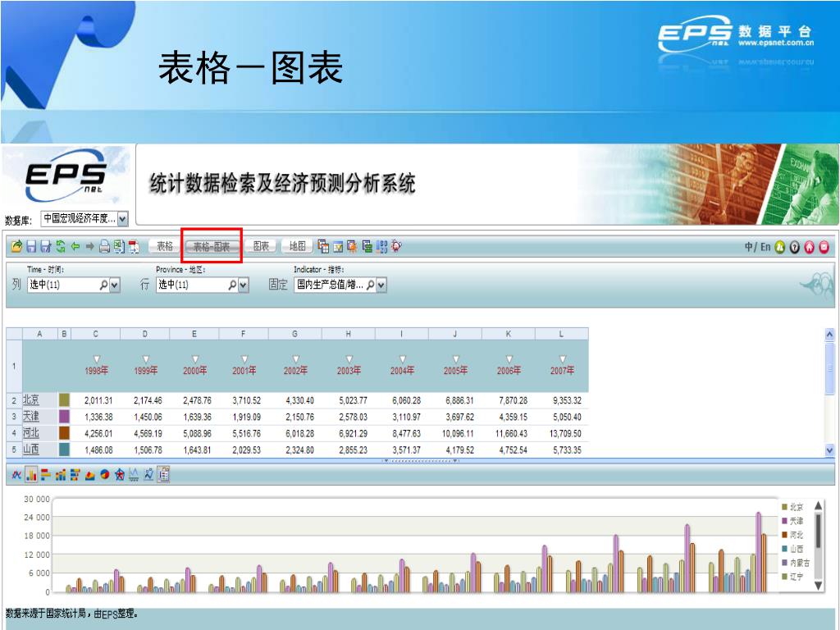Click the table scrollbar down arrow
The width and height of the screenshot is (840, 630).
829,450
